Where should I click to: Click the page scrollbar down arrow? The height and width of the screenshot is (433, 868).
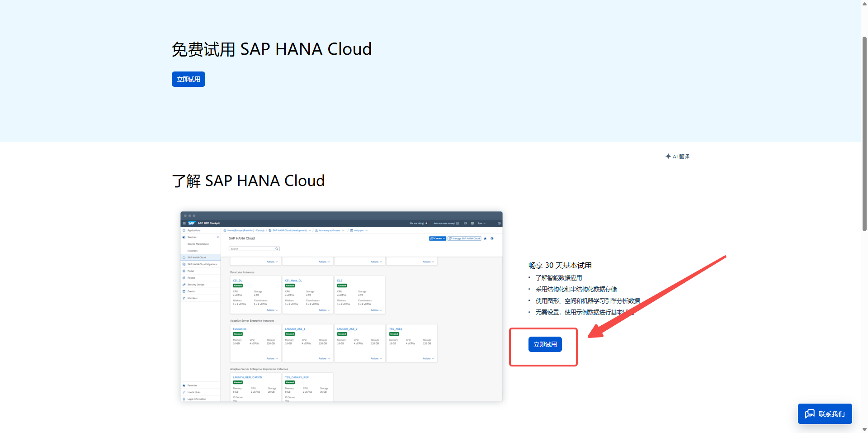click(x=864, y=429)
